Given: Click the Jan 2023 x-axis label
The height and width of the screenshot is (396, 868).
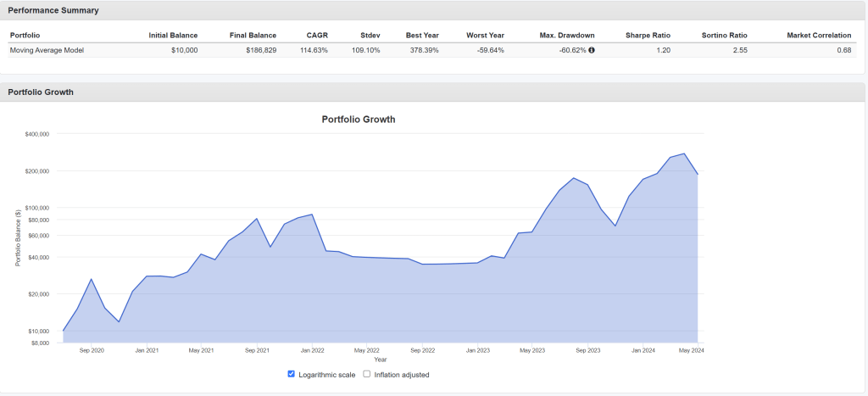Looking at the screenshot, I should coord(477,350).
